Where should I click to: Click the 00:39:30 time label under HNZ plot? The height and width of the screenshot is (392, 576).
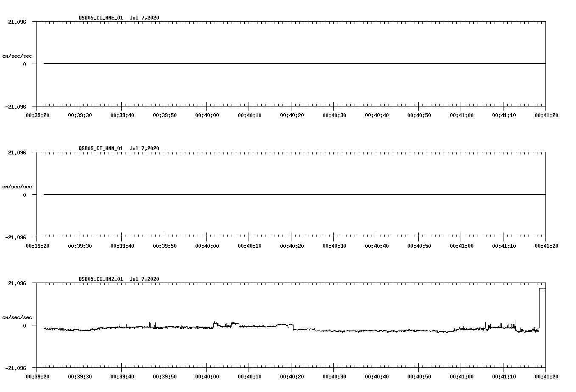[x=80, y=376]
